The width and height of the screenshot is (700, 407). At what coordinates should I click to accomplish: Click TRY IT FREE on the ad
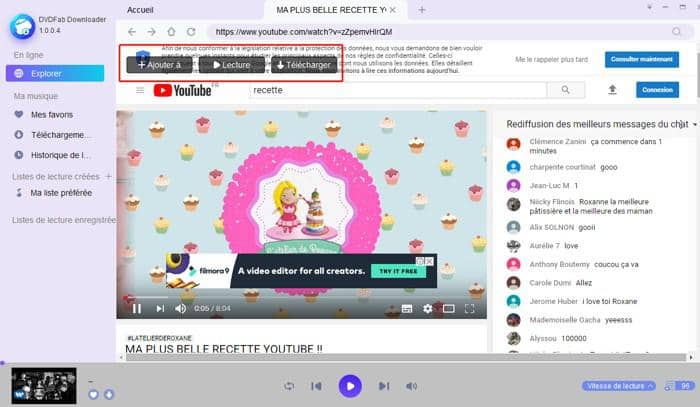398,271
